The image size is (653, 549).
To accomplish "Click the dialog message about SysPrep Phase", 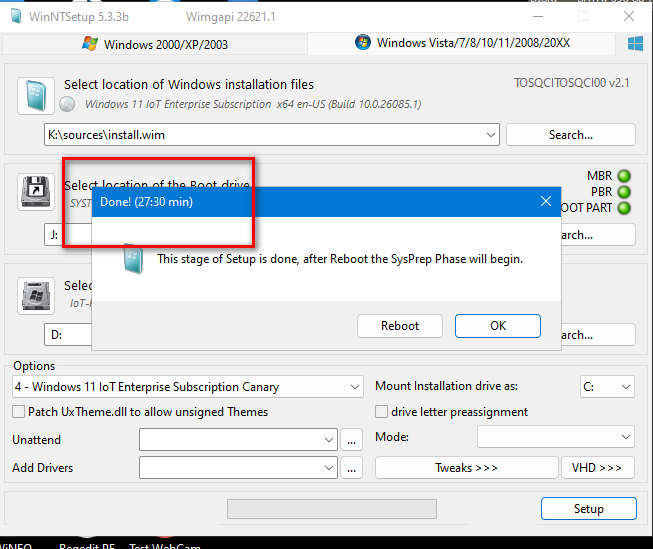I will pyautogui.click(x=340, y=259).
